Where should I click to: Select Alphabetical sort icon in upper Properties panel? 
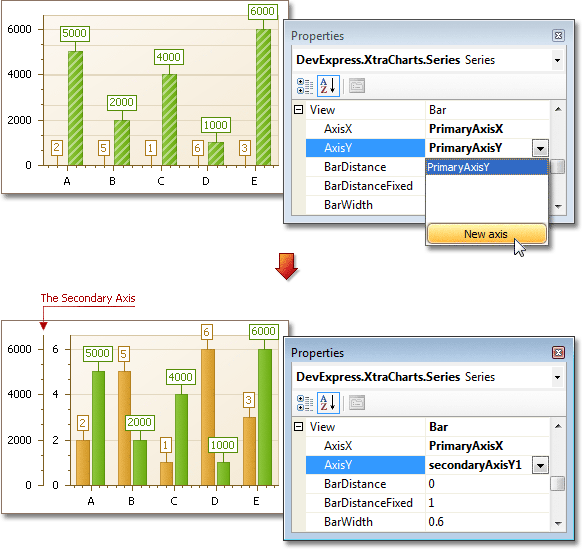tap(328, 86)
